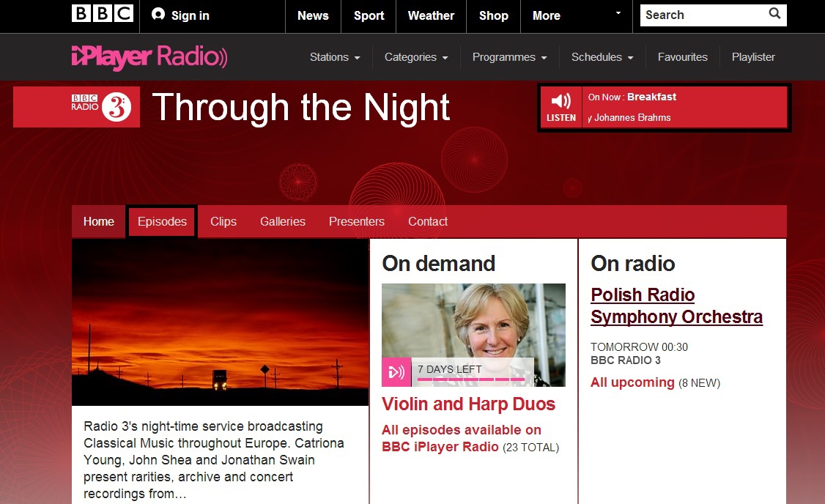Select the Galleries tab
This screenshot has height=504, width=825.
[x=283, y=221]
